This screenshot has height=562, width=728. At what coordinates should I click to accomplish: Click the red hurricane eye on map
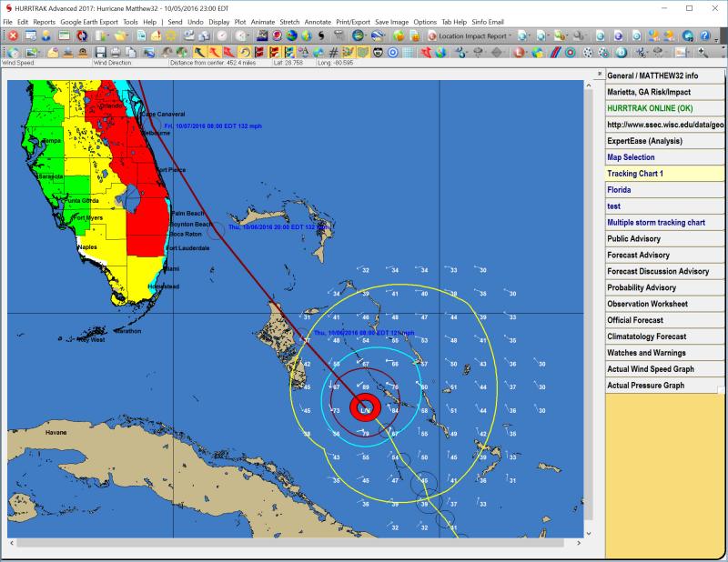[x=366, y=408]
